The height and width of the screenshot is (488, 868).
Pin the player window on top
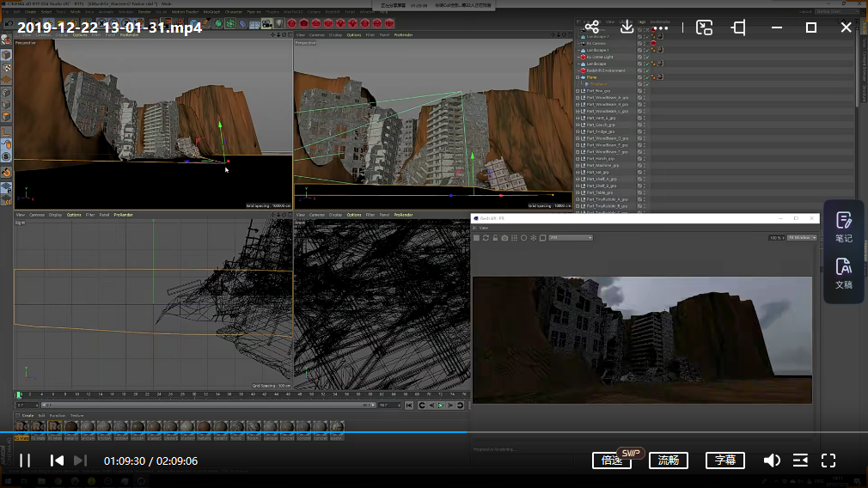738,27
